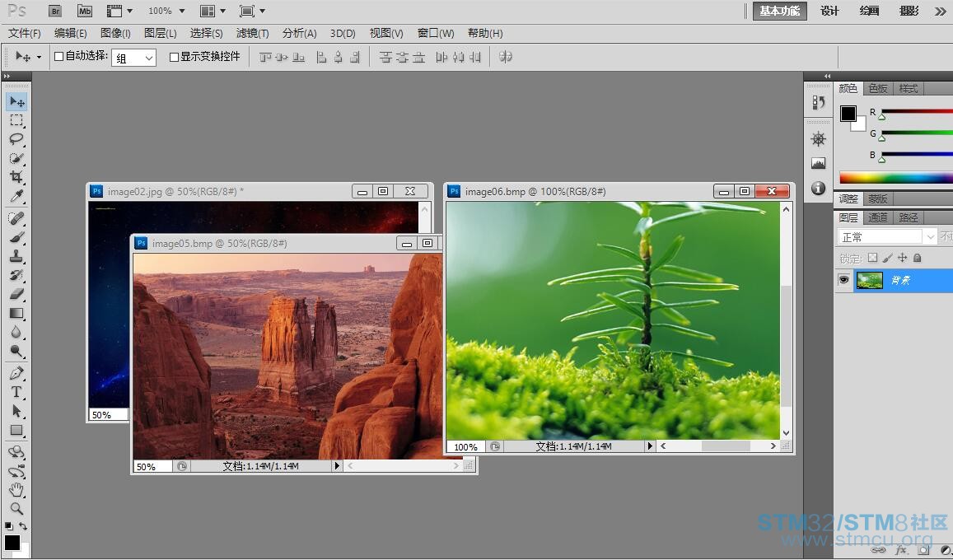This screenshot has height=560, width=953.
Task: Open the Histogram panel icon
Action: pyautogui.click(x=818, y=163)
